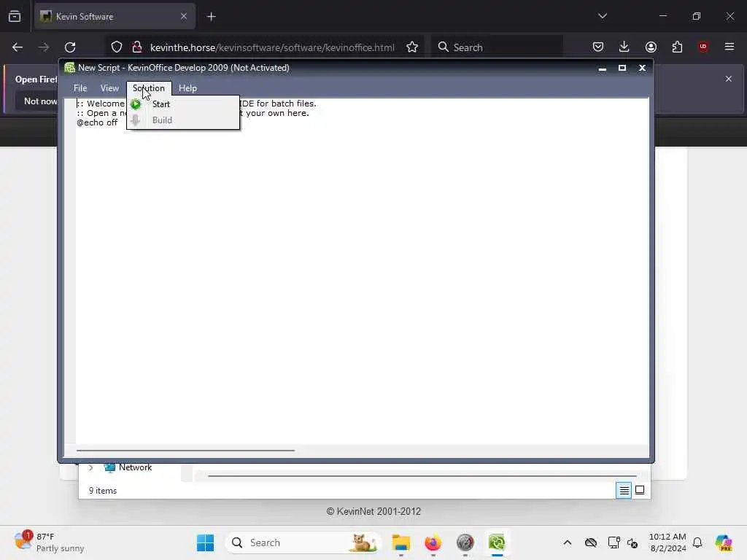Bookmark this page with the star icon
Viewport: 747px width, 560px height.
[412, 47]
